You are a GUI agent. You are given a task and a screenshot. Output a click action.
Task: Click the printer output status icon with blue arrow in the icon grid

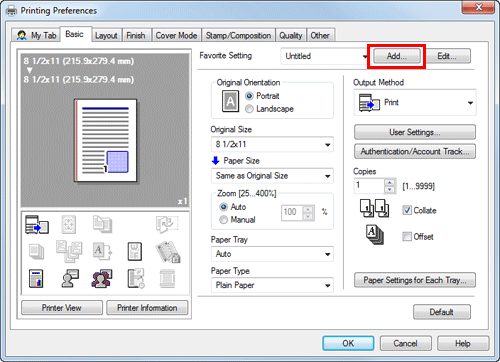(37, 224)
